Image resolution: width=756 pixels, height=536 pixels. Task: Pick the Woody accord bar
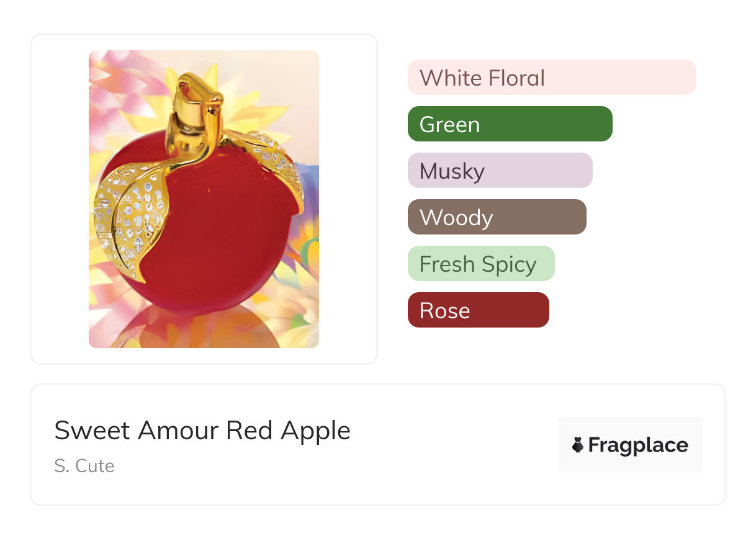(497, 217)
